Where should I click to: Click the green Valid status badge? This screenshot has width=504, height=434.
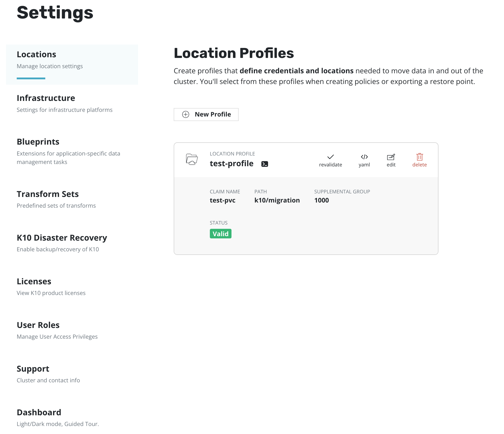coord(220,234)
